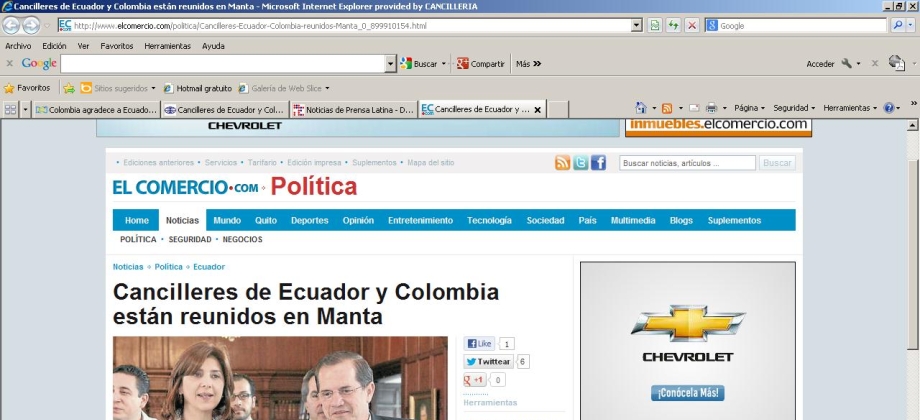The height and width of the screenshot is (420, 920).
Task: Click the Twittear button
Action: (488, 362)
